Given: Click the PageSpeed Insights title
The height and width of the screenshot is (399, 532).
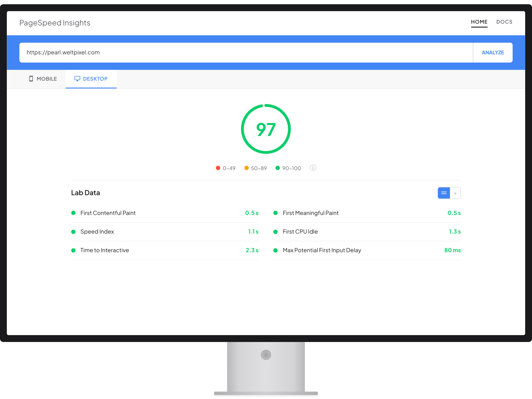Looking at the screenshot, I should coord(55,23).
